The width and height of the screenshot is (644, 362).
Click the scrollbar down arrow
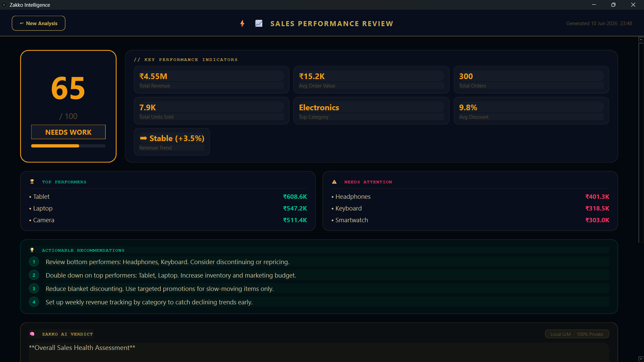point(641,359)
